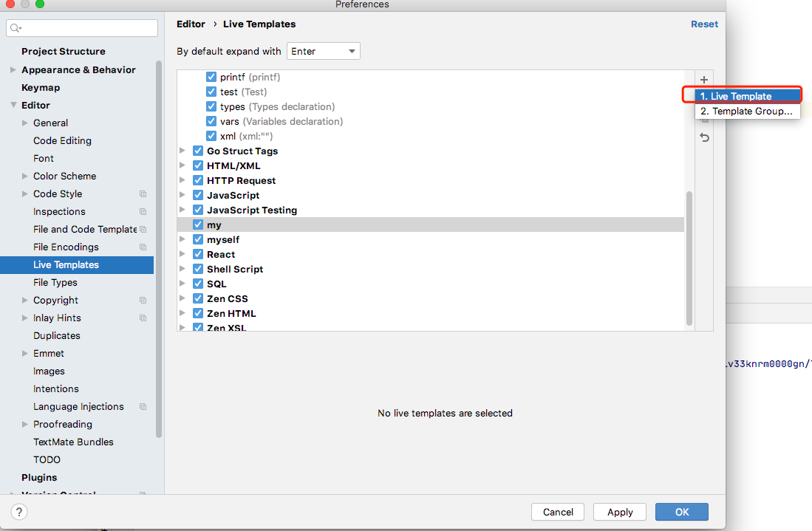This screenshot has height=531, width=812.
Task: Open the Keymap settings page
Action: pos(41,87)
